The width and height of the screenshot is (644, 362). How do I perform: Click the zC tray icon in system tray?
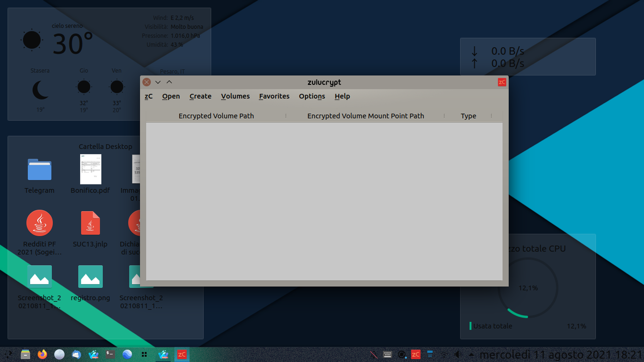click(416, 354)
